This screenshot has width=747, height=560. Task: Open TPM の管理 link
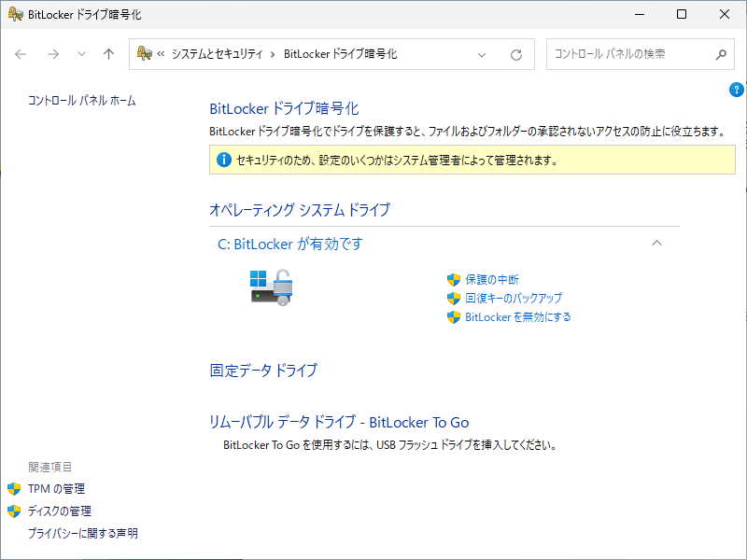56,489
